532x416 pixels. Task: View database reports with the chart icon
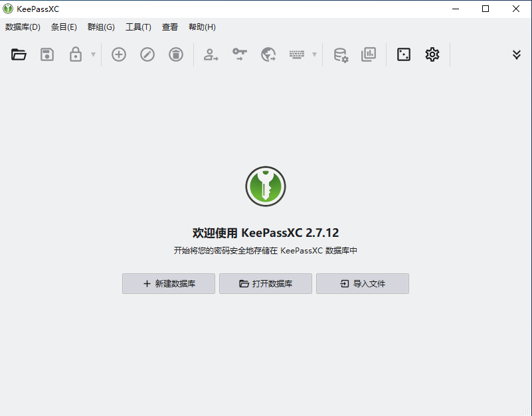[369, 54]
